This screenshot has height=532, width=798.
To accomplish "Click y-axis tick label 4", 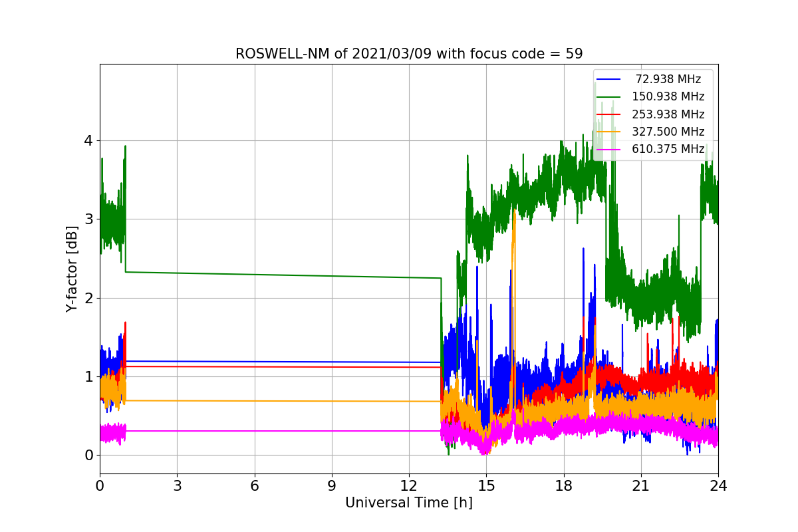I will coord(88,141).
